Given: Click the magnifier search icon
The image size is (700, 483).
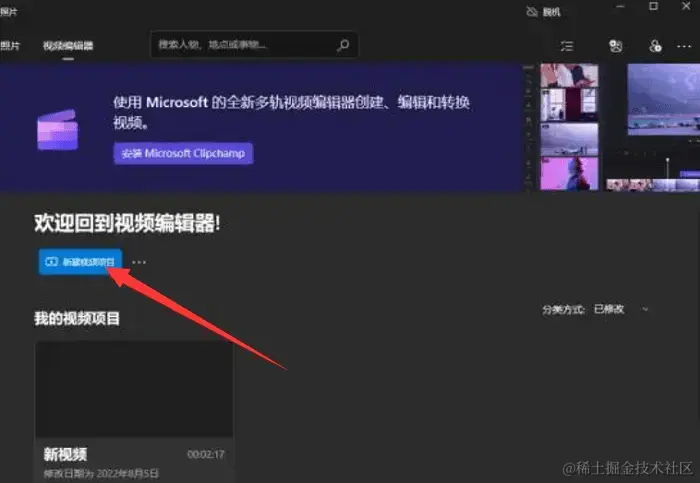Looking at the screenshot, I should (x=343, y=45).
